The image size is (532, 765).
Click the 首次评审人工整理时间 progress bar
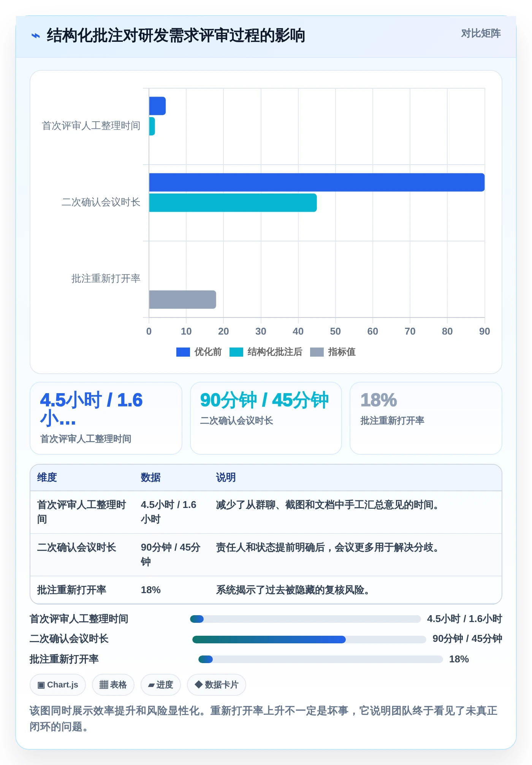click(x=306, y=619)
